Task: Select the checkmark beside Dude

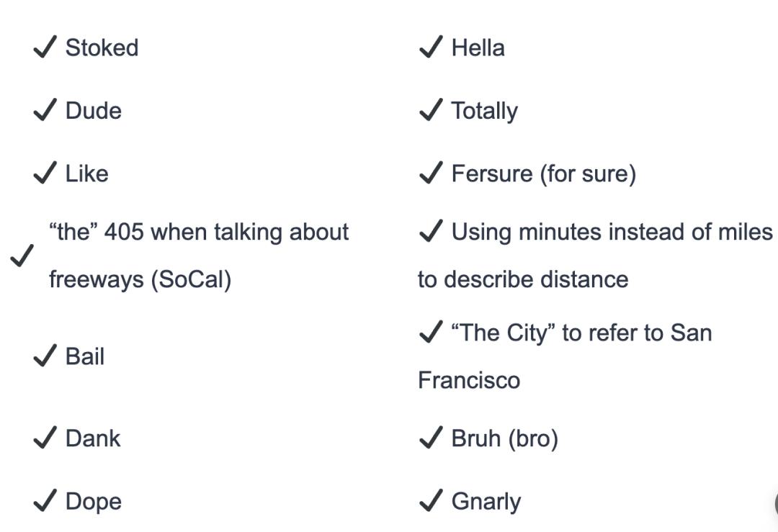Action: pyautogui.click(x=45, y=111)
